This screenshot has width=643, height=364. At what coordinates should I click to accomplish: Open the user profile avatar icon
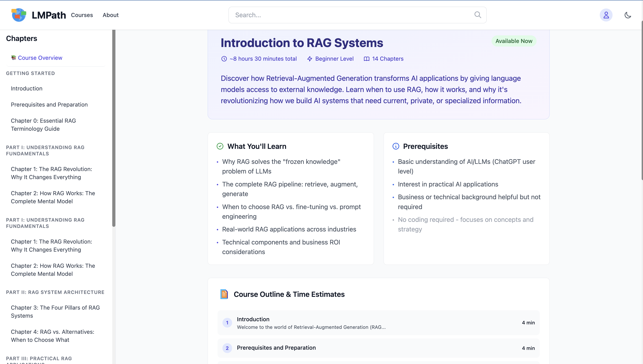pyautogui.click(x=606, y=15)
